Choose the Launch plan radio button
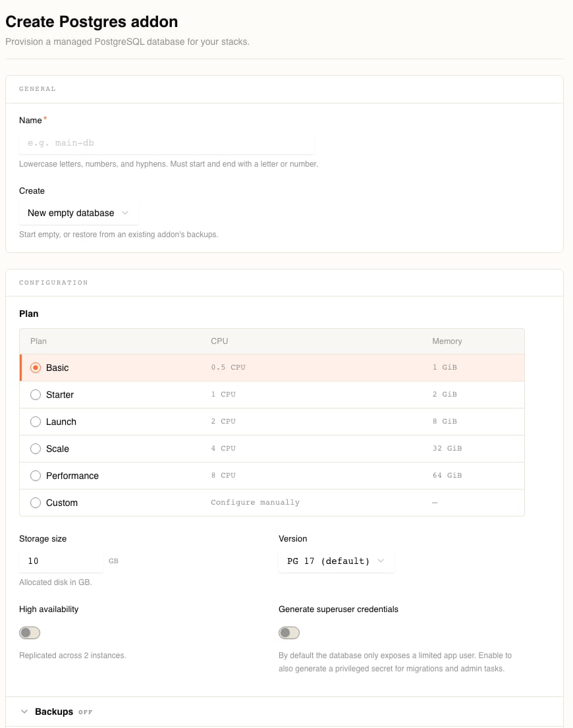Image resolution: width=573 pixels, height=728 pixels. click(36, 422)
